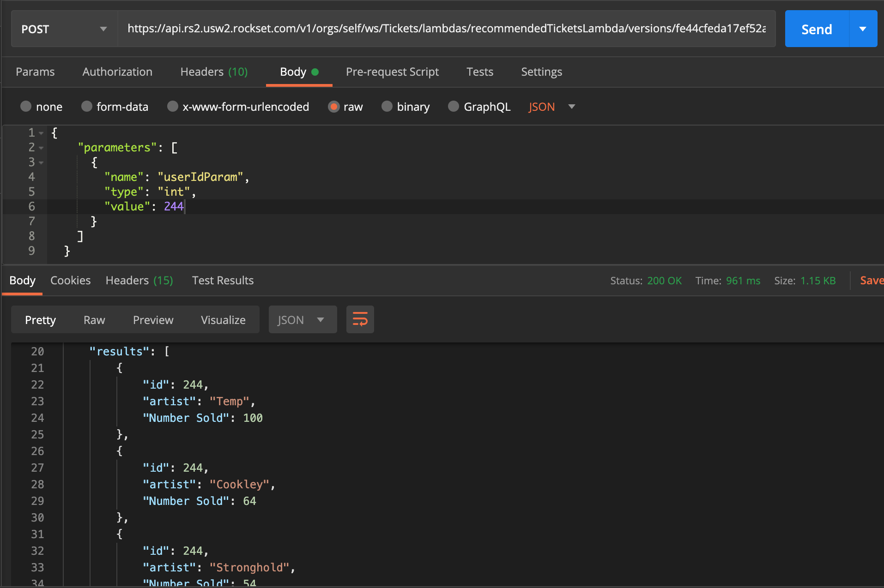Viewport: 884px width, 588px height.
Task: Switch to the Authorization tab
Action: (117, 72)
